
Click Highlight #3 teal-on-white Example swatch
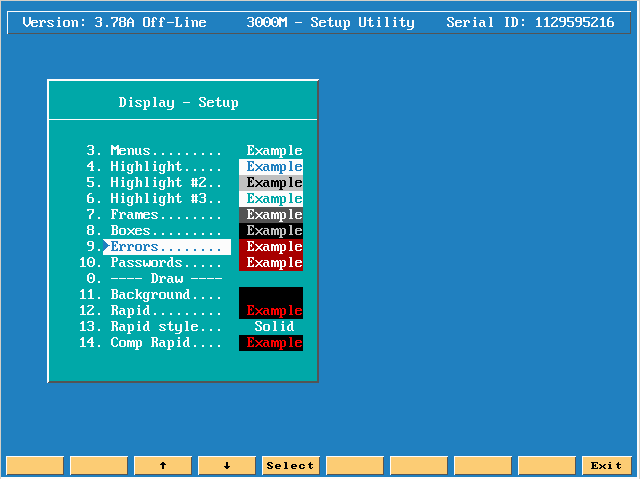[x=271, y=198]
